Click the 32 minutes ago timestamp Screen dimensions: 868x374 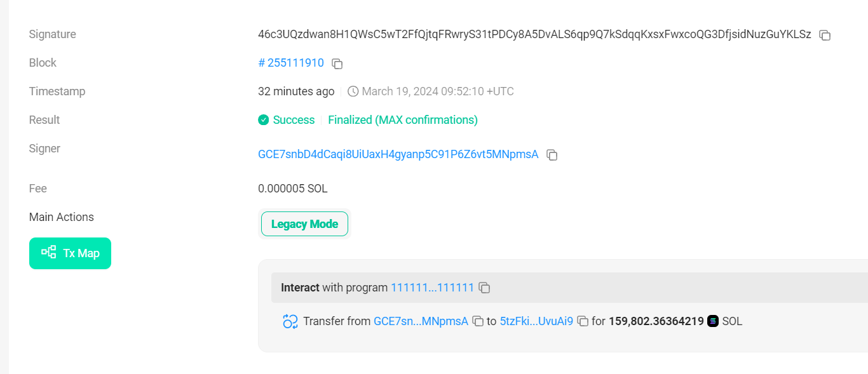(296, 91)
